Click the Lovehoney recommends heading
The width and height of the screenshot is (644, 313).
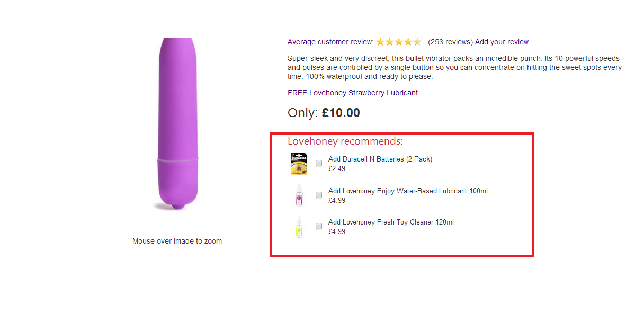[345, 141]
